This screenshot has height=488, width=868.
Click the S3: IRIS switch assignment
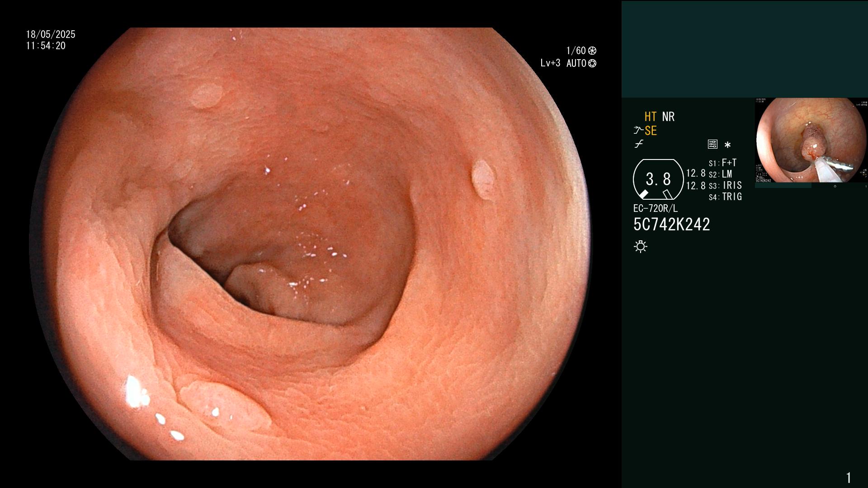(x=725, y=185)
